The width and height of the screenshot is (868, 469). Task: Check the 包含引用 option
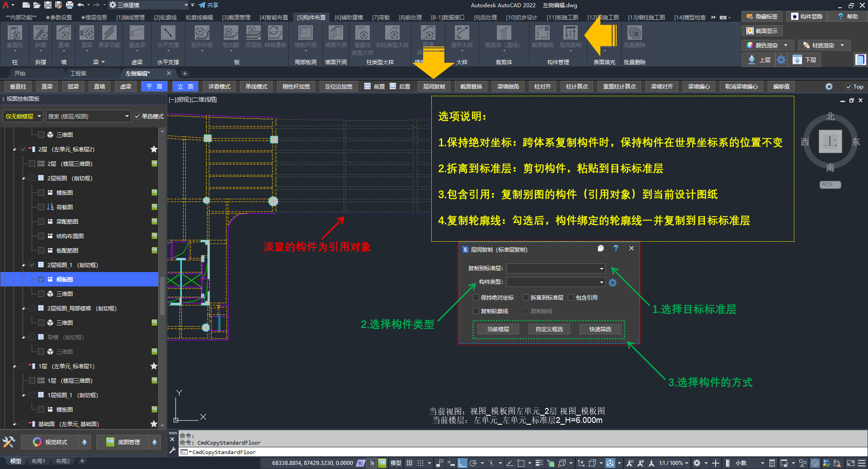[x=571, y=297]
